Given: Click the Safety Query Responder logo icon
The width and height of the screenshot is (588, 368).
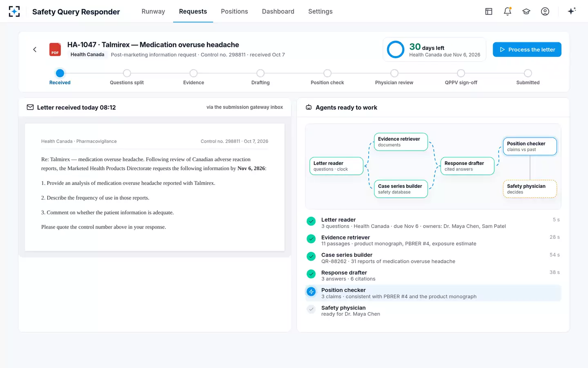Looking at the screenshot, I should [14, 11].
